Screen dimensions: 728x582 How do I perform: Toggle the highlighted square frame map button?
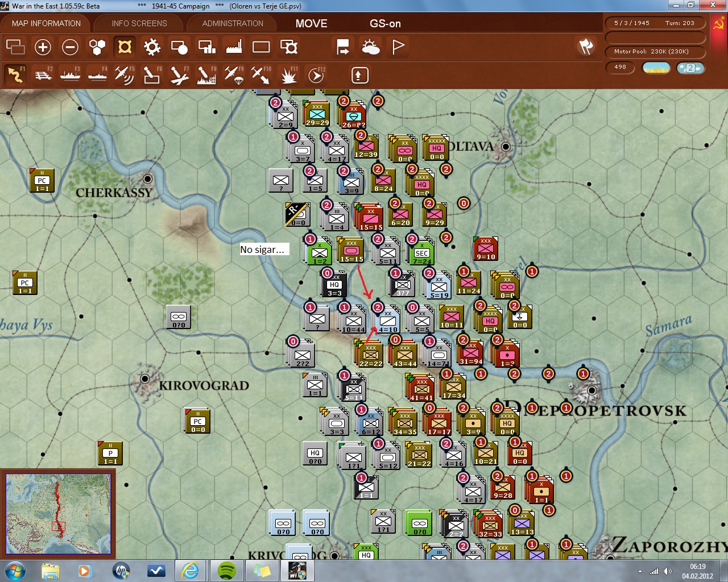click(125, 47)
